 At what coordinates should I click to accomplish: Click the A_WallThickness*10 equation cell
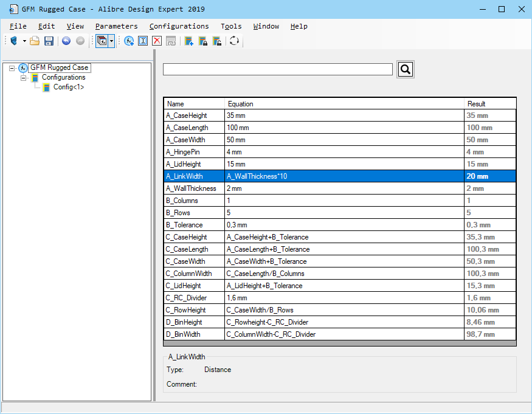pyautogui.click(x=344, y=176)
